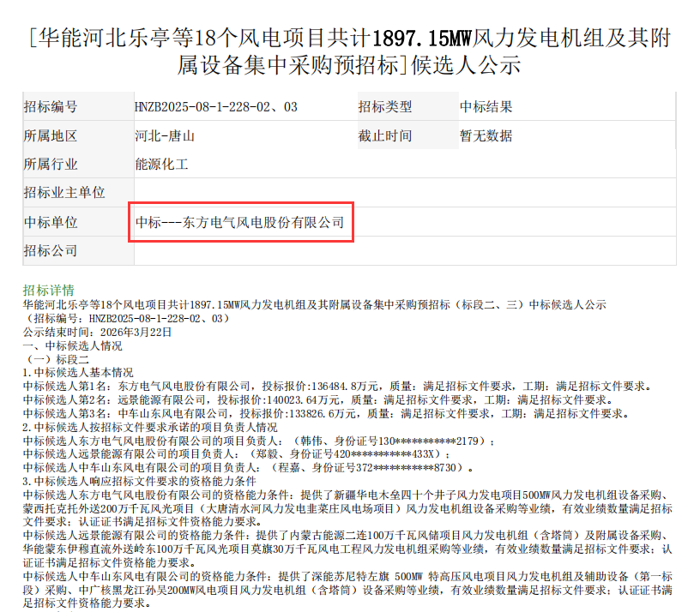The height and width of the screenshot is (612, 700).
Task: Click the project leader 郑毅 line
Action: pos(237,454)
